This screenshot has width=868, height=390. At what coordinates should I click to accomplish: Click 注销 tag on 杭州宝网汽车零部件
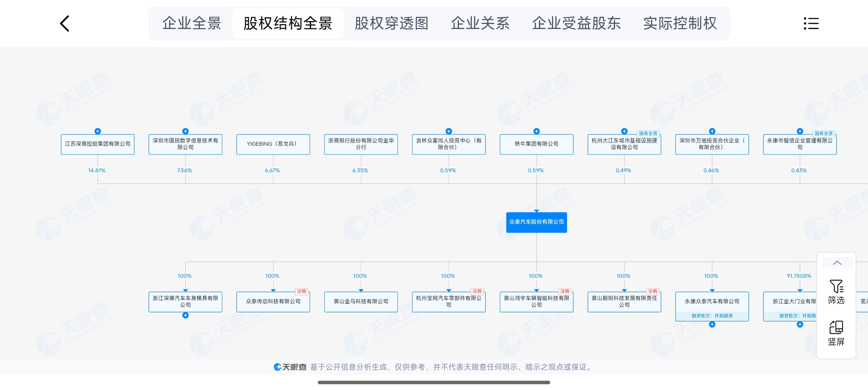click(477, 291)
